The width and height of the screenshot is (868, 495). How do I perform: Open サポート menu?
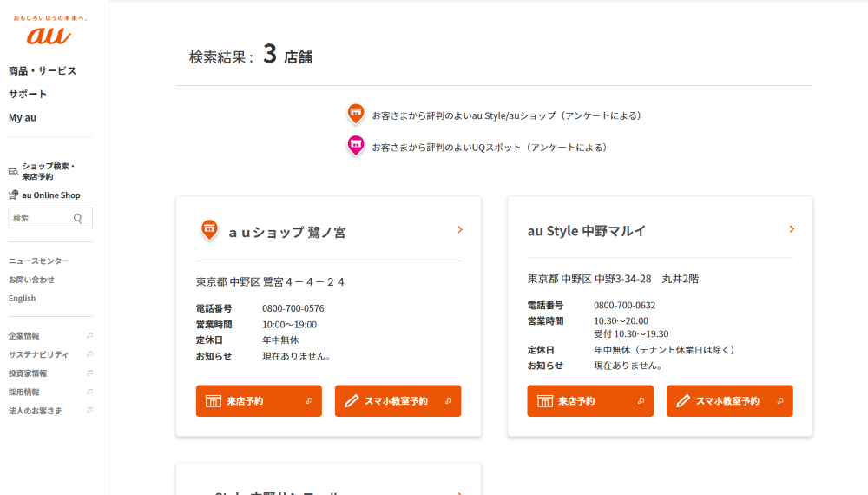pyautogui.click(x=28, y=94)
